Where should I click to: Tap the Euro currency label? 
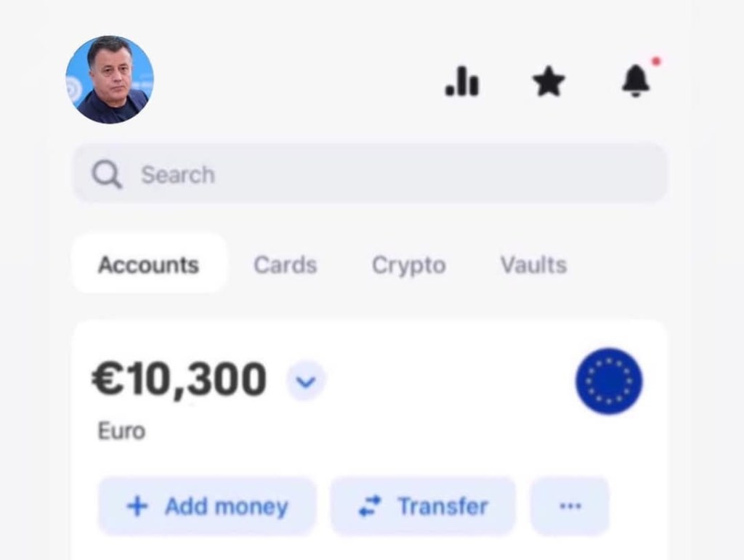pyautogui.click(x=121, y=431)
